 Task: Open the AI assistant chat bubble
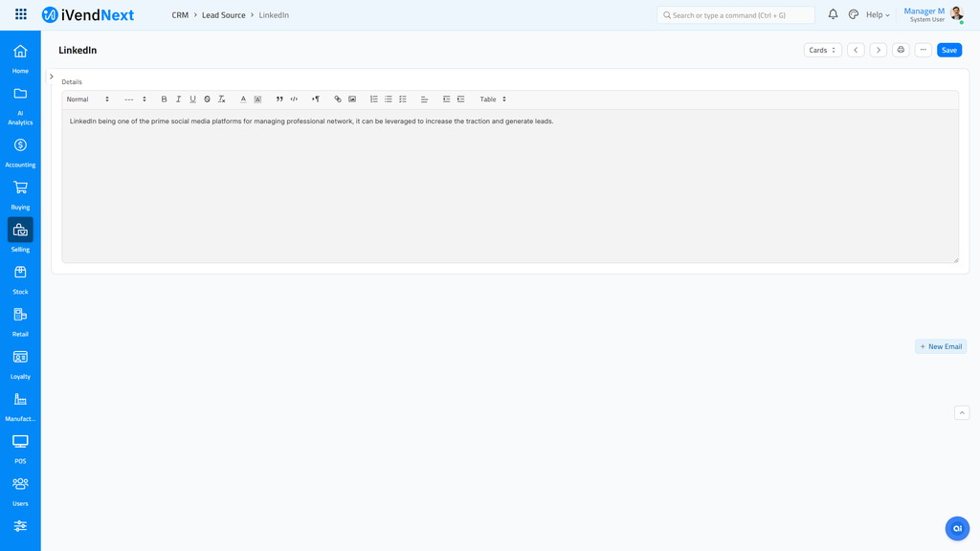pos(957,528)
